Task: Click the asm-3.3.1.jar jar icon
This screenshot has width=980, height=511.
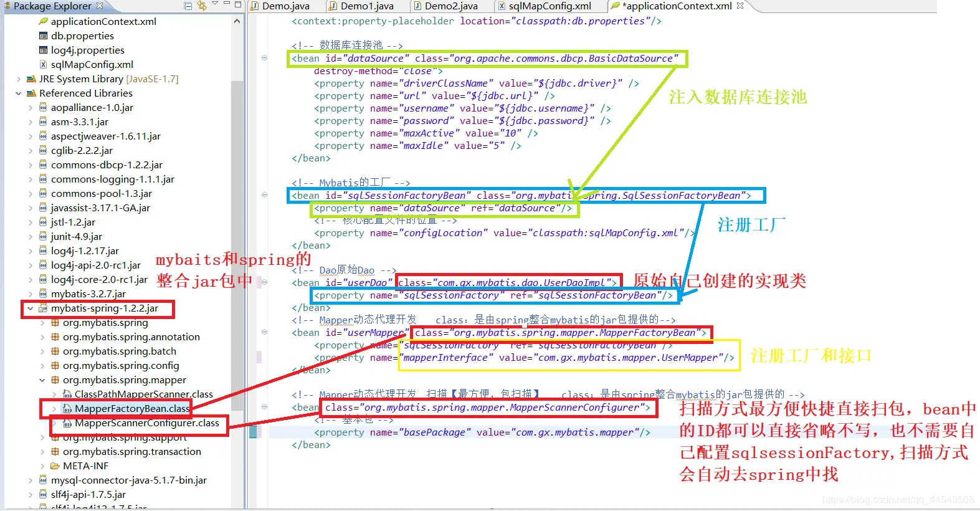Action: (x=43, y=122)
